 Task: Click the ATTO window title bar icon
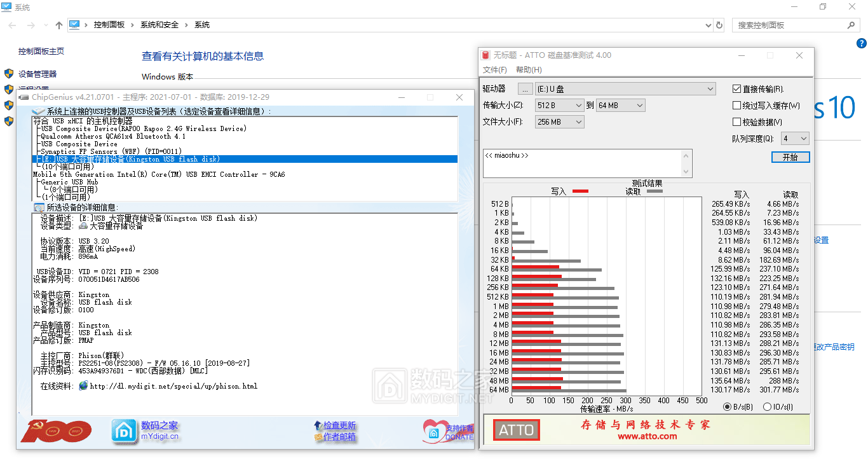(486, 55)
